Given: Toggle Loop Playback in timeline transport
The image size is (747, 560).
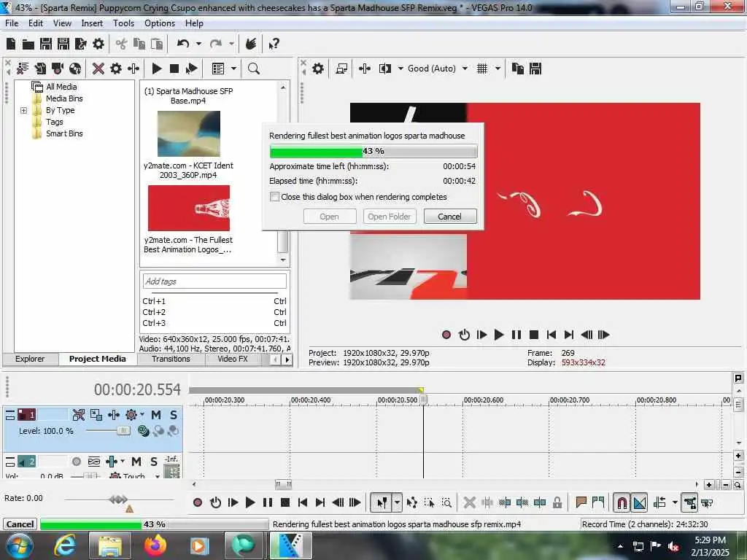Looking at the screenshot, I should tap(215, 502).
